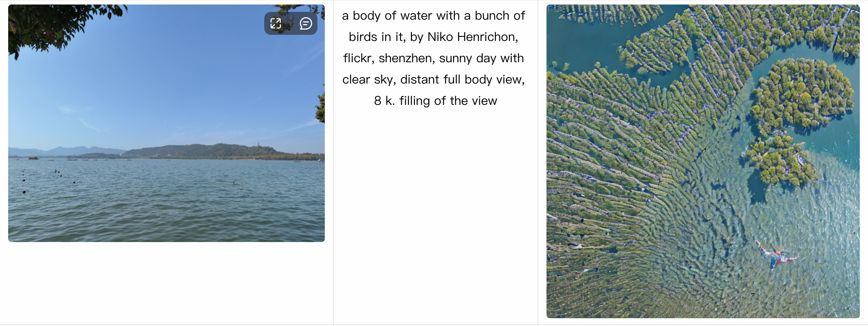868x326 pixels.
Task: Click "clear sky, distant full body view" text
Action: [433, 79]
